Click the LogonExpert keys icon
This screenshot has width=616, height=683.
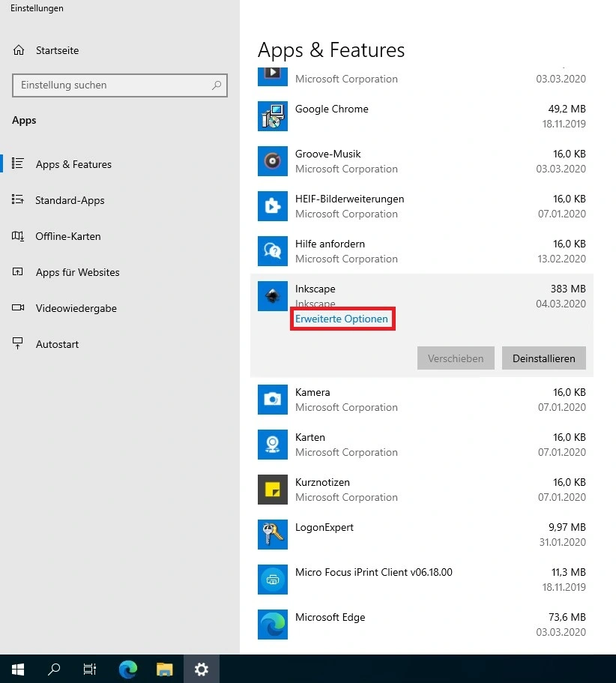point(273,535)
